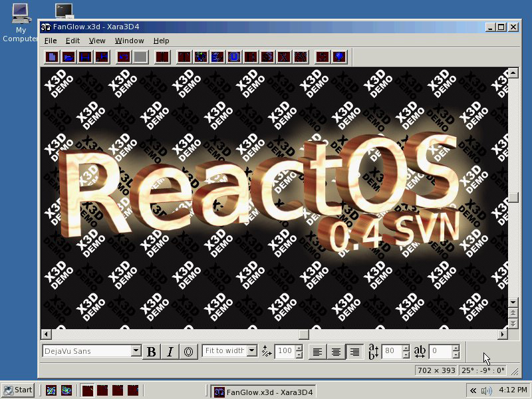Click the two-bar pause animation toolbar button
The image size is (532, 399).
coord(162,57)
